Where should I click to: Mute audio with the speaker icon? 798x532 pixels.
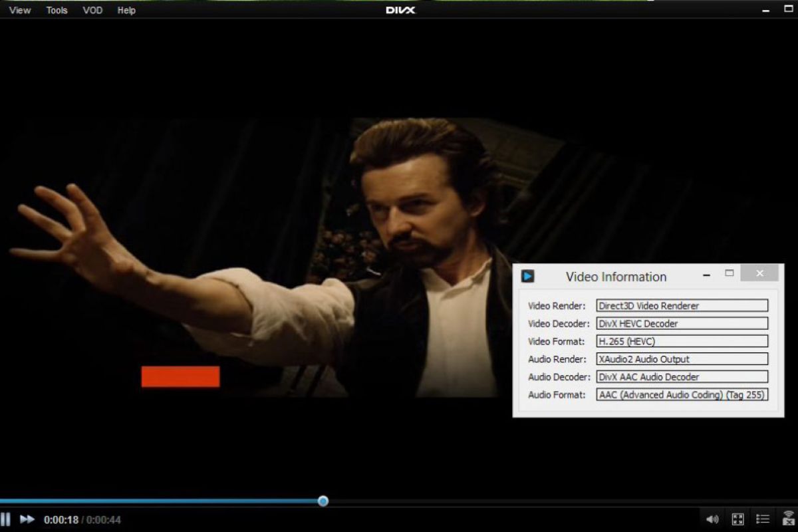point(712,519)
